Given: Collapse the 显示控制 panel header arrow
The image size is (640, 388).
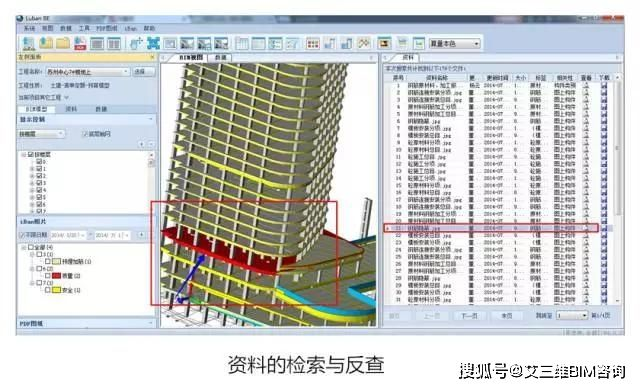Looking at the screenshot, I should 151,119.
